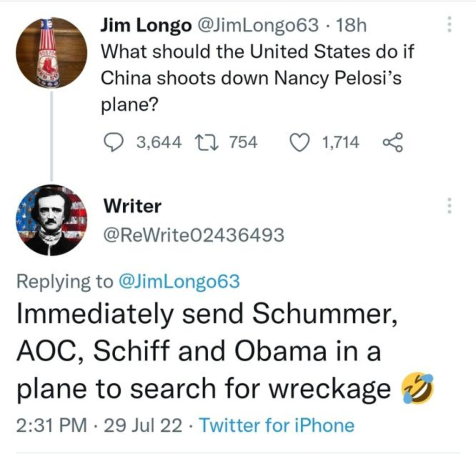Viewport: 476px width, 454px height.
Task: Click the reply speech bubble icon
Action: tap(112, 142)
